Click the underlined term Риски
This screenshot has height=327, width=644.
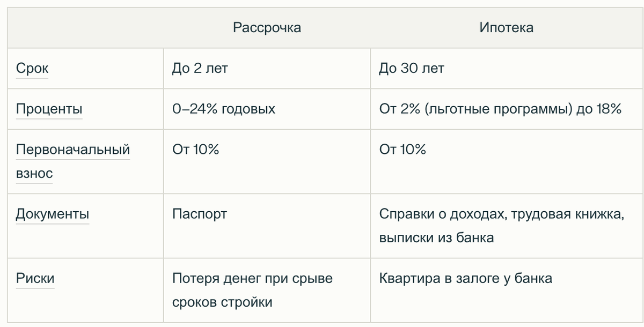tap(35, 279)
